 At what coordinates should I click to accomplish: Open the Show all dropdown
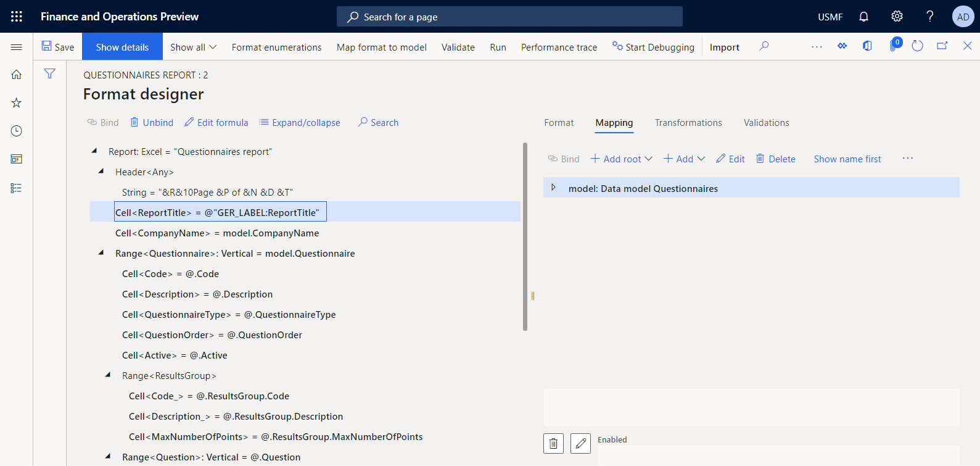pyautogui.click(x=194, y=47)
